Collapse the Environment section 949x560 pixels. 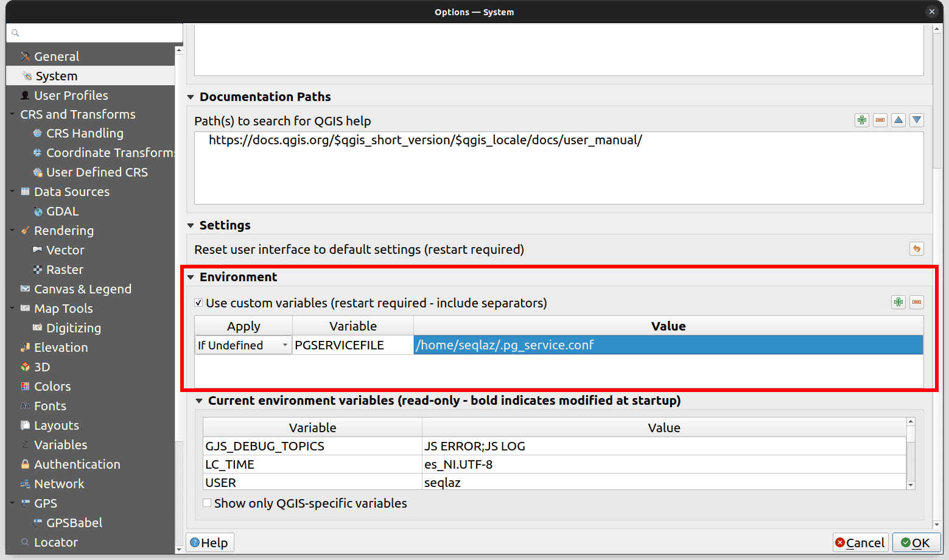pos(191,277)
